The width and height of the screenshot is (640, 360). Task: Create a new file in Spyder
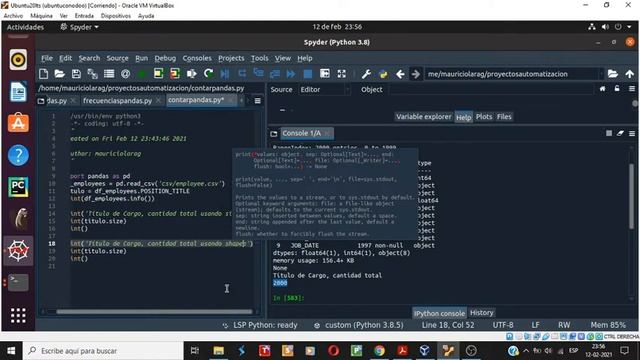click(x=43, y=74)
